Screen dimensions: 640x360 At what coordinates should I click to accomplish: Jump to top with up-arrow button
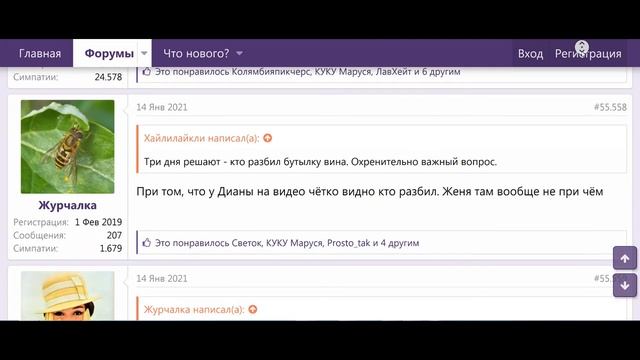624,258
